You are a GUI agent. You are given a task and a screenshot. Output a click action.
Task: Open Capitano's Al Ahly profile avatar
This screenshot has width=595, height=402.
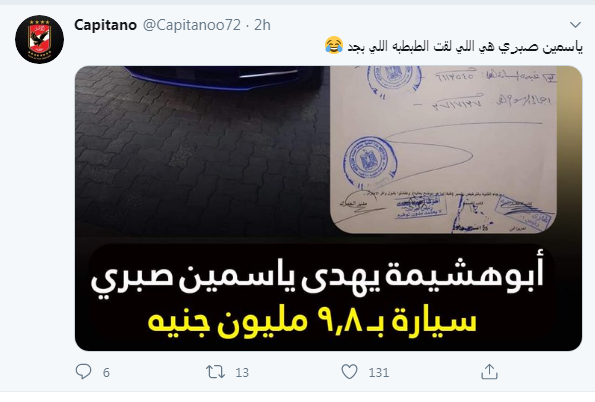[x=39, y=39]
